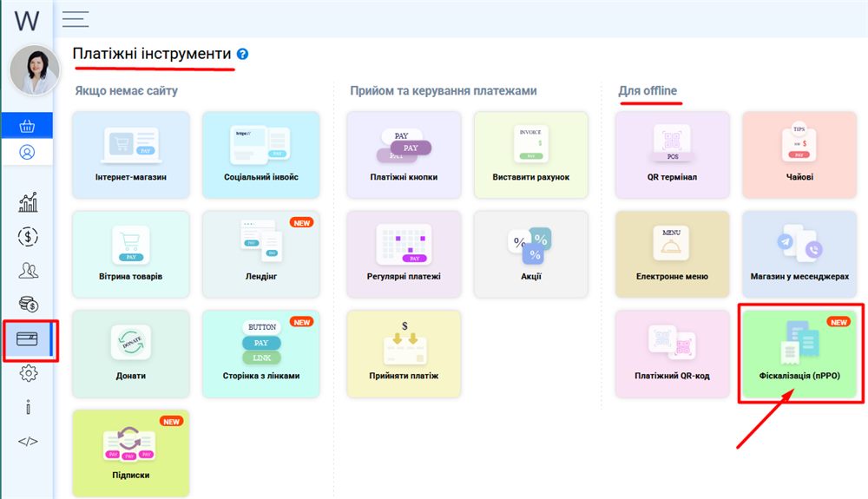The height and width of the screenshot is (499, 868).
Task: Open the Інтернет-магазин tile
Action: click(131, 154)
